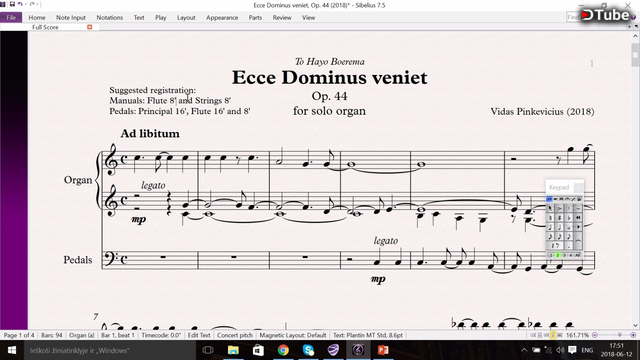
Task: Open the File tab
Action: point(11,18)
